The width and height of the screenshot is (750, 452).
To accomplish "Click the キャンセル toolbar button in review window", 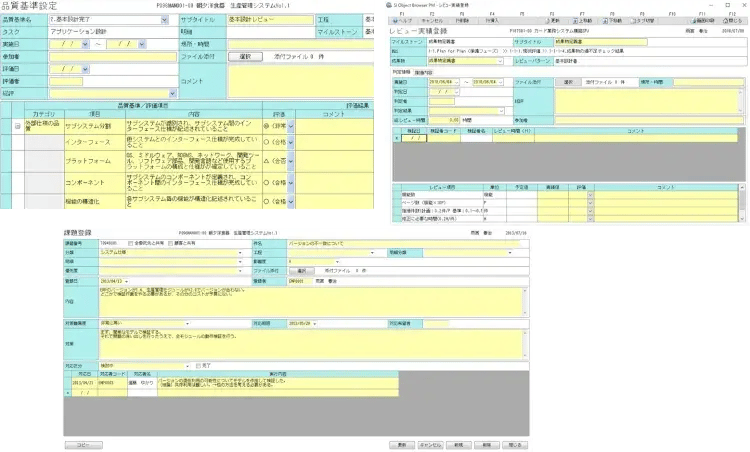I will pyautogui.click(x=433, y=19).
